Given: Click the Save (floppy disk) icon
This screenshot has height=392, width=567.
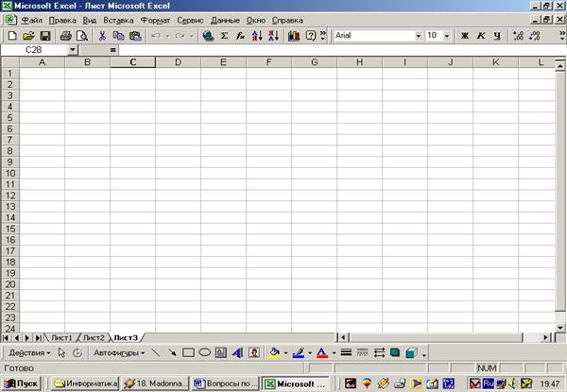Looking at the screenshot, I should [x=43, y=35].
